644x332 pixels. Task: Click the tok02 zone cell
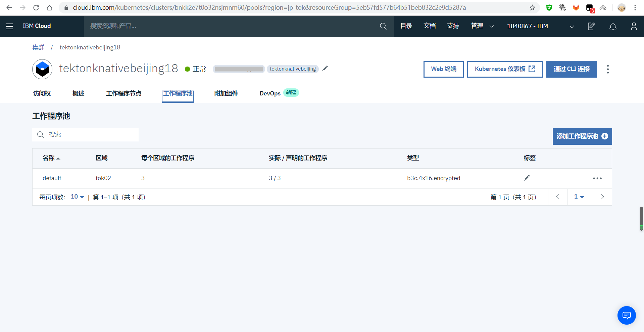pyautogui.click(x=103, y=178)
